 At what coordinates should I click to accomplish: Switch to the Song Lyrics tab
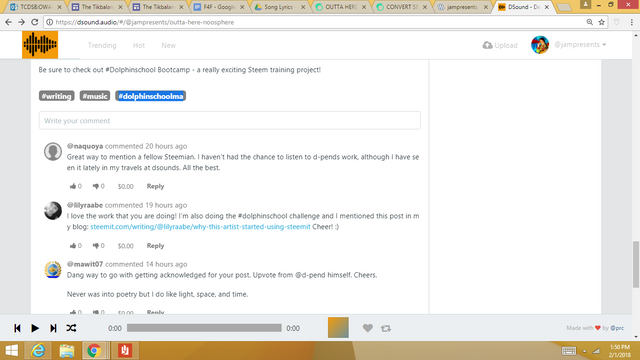tap(280, 7)
